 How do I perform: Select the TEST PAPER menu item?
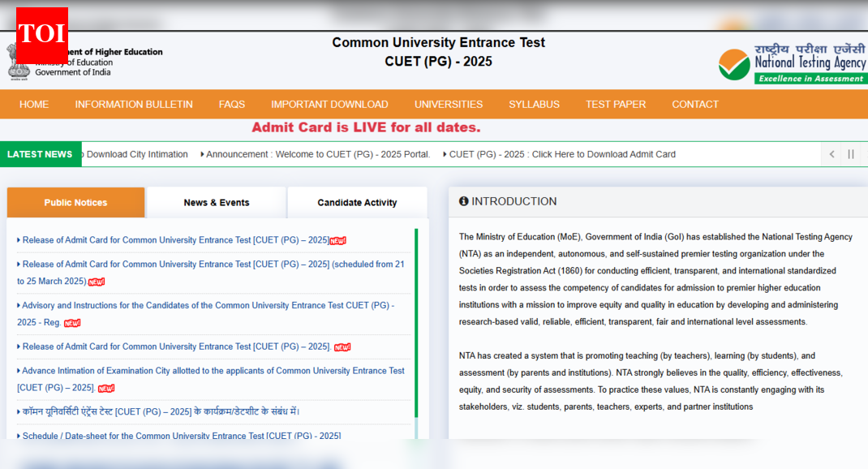616,105
